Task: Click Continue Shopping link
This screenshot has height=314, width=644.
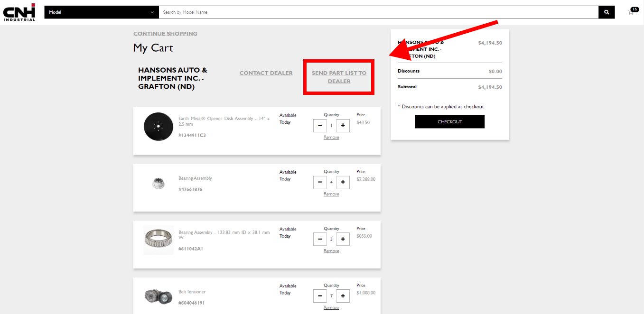Action: coord(165,34)
